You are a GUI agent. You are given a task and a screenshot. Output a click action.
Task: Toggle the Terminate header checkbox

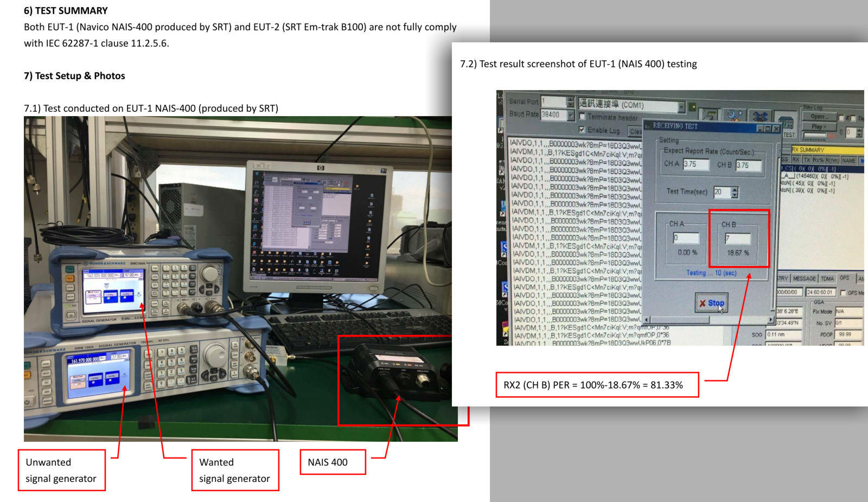[x=582, y=116]
